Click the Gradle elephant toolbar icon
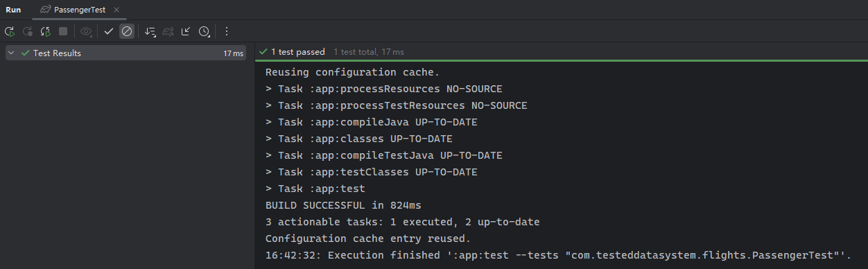868x269 pixels. (168, 31)
